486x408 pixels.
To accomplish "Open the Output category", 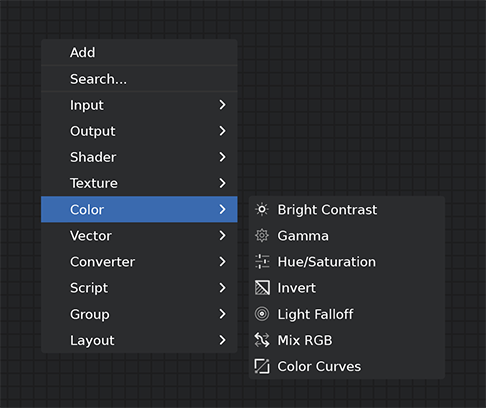I will click(x=139, y=131).
